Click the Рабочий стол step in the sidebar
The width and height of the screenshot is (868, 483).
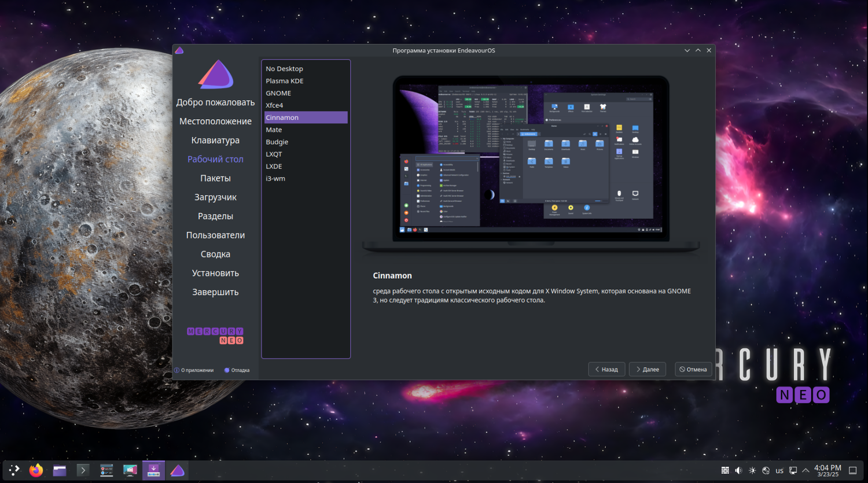pyautogui.click(x=215, y=159)
